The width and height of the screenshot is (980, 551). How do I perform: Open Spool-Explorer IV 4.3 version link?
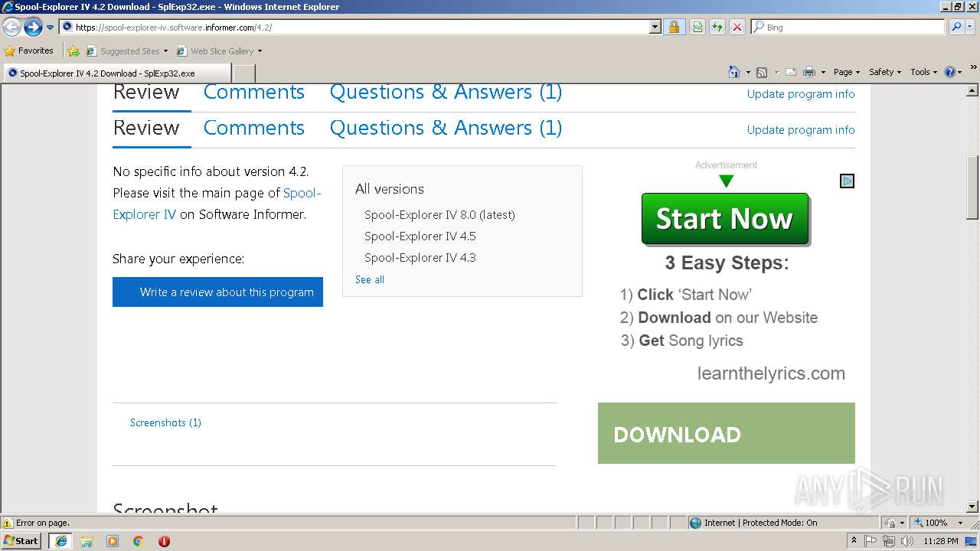point(420,258)
